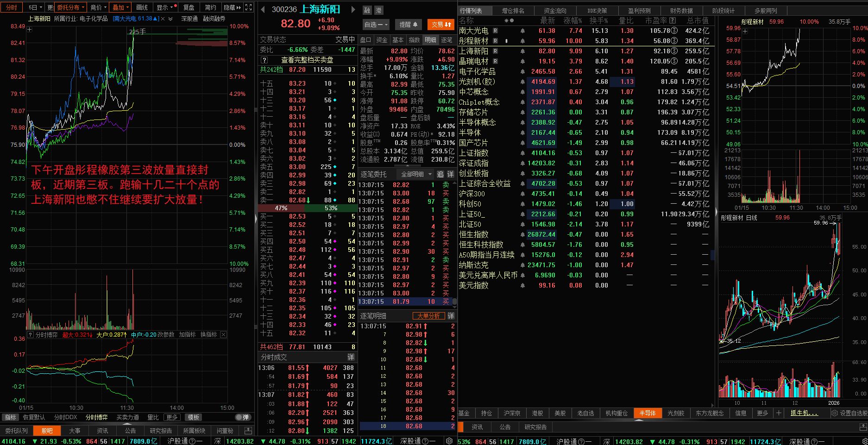Click 换指标 to change indicator

(208, 334)
